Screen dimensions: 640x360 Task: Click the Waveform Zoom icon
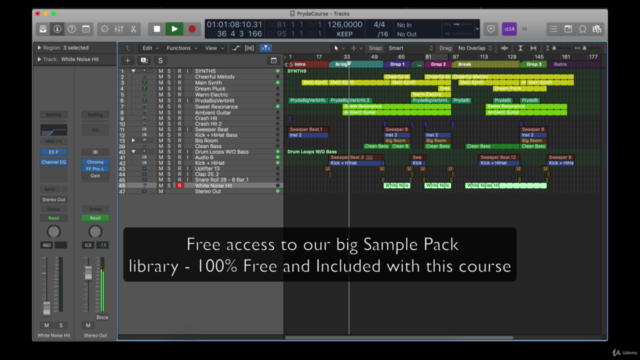504,48
